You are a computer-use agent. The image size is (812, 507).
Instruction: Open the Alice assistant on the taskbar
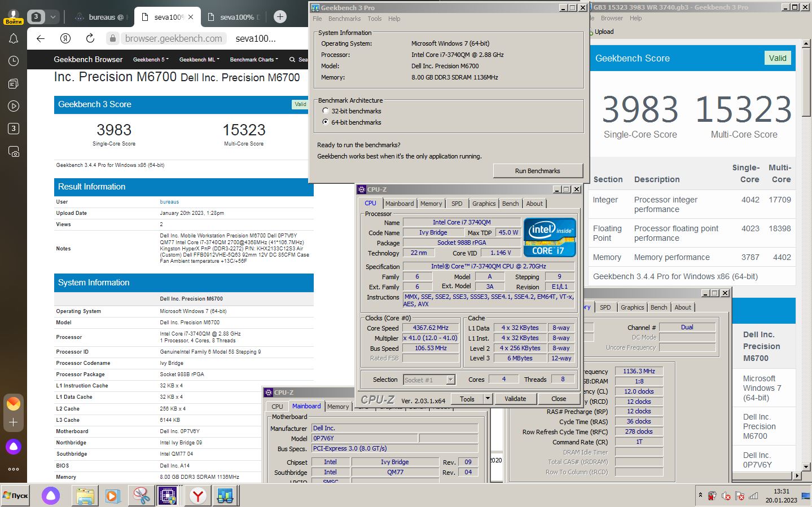point(51,496)
